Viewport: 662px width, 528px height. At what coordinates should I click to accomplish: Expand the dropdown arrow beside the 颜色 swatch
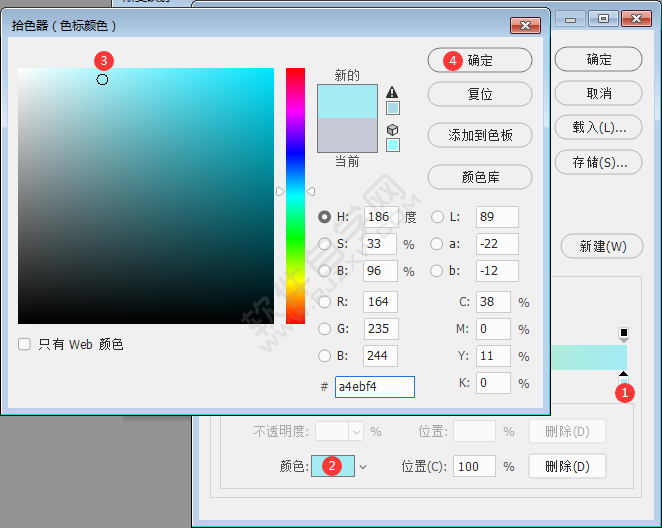(364, 466)
